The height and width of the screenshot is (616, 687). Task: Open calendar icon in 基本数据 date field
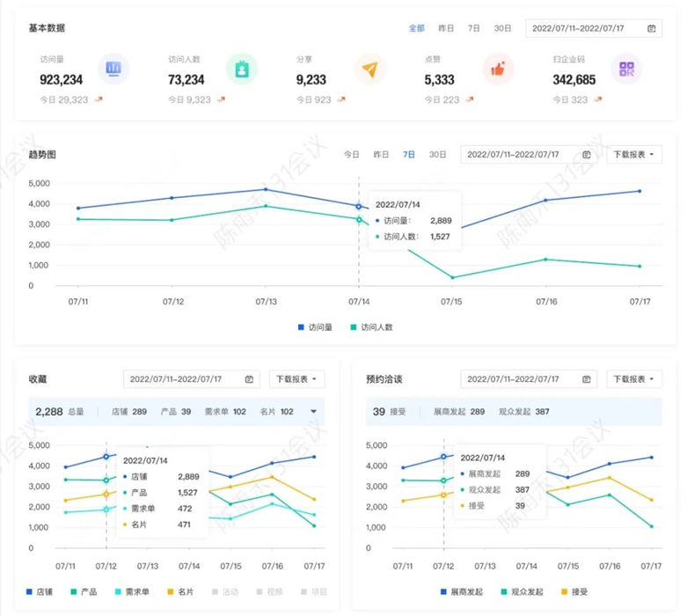(652, 28)
